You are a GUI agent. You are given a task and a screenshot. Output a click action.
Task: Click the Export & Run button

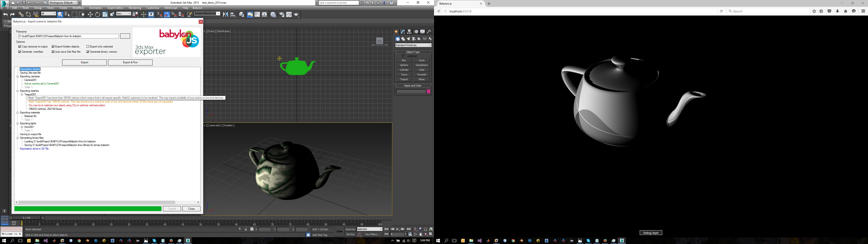[130, 62]
